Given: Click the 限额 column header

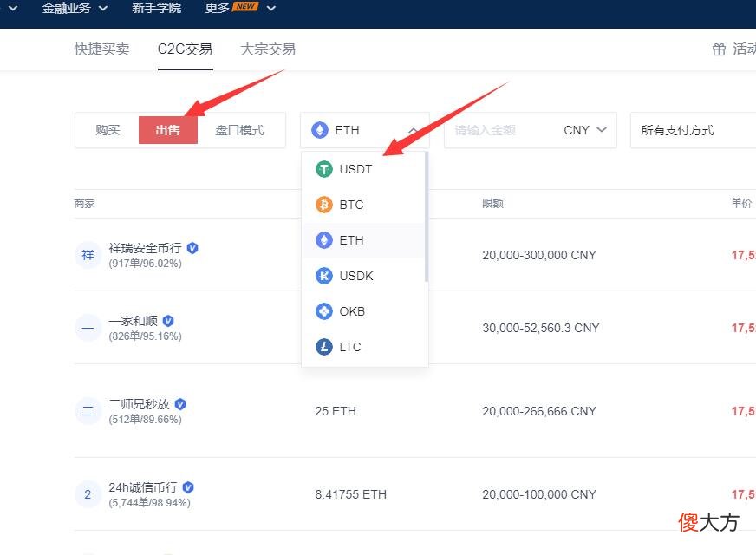Looking at the screenshot, I should tap(492, 204).
